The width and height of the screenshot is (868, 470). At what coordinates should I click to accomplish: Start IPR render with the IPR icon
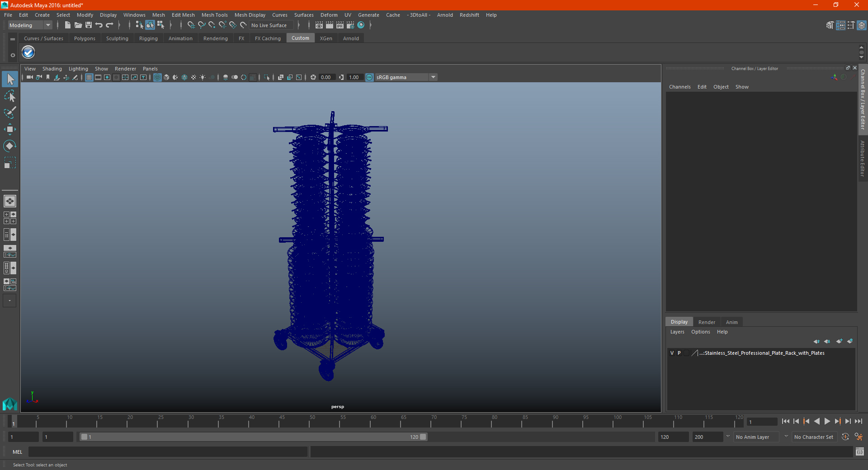[x=340, y=25]
